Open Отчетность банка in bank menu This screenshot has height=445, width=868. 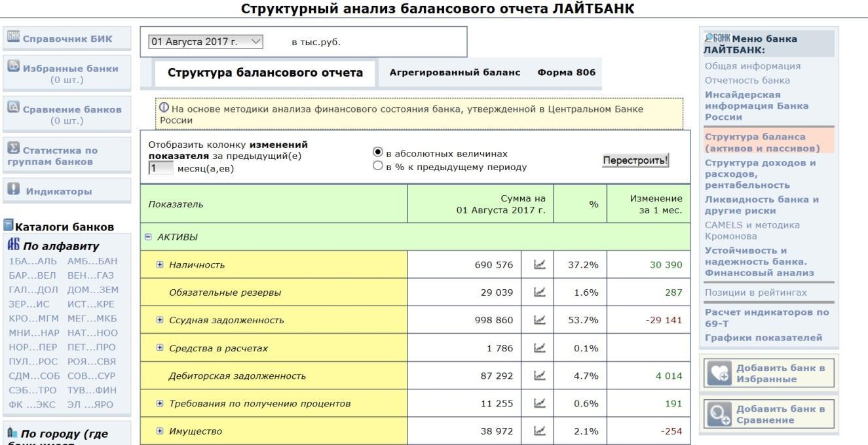click(747, 80)
